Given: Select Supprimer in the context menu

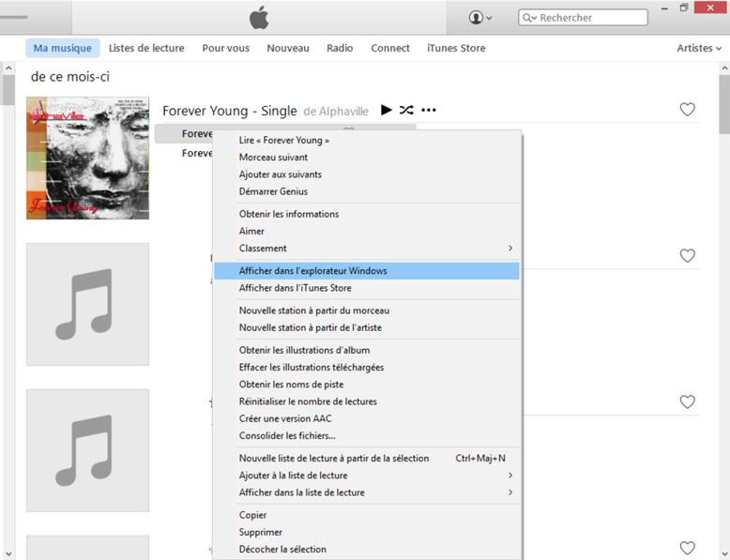Looking at the screenshot, I should [x=366, y=532].
